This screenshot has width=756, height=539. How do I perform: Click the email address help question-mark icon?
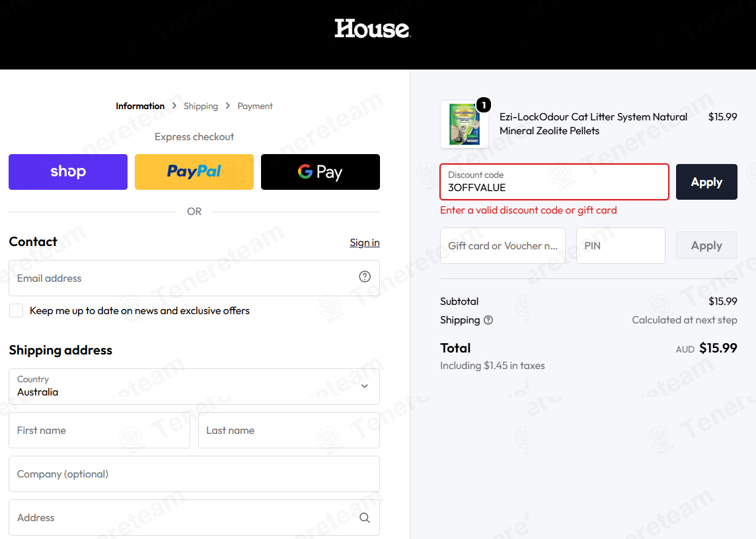pyautogui.click(x=365, y=276)
